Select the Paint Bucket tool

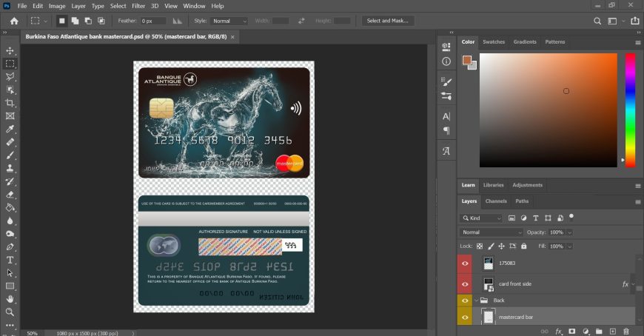(10, 208)
